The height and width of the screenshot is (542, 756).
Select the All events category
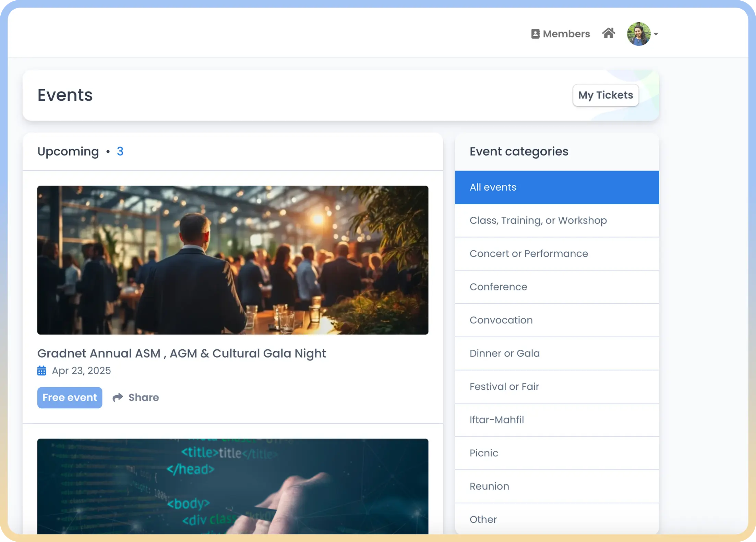coord(556,187)
